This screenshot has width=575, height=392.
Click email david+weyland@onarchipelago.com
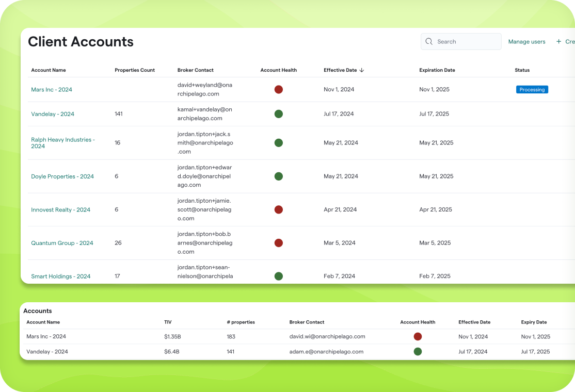205,89
